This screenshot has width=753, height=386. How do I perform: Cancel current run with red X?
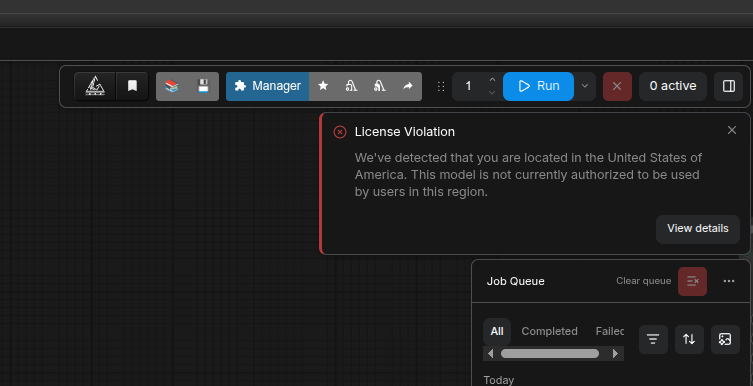click(617, 86)
